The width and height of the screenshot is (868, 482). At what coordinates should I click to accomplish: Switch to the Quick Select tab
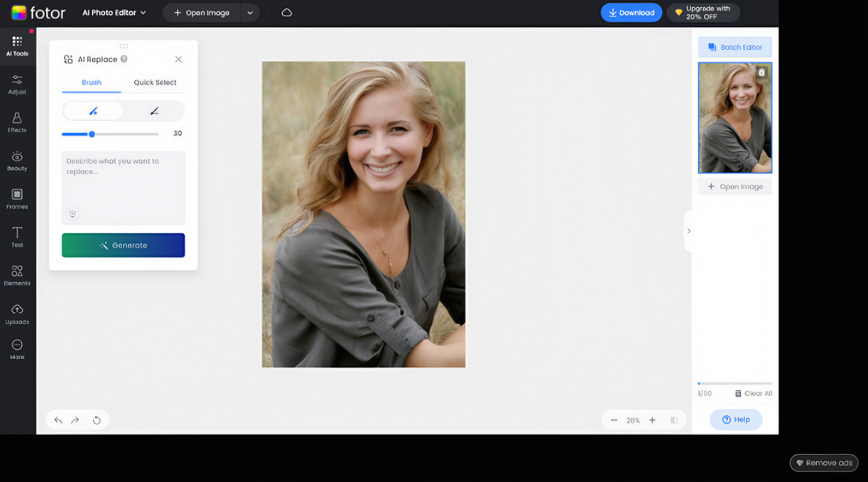[154, 82]
